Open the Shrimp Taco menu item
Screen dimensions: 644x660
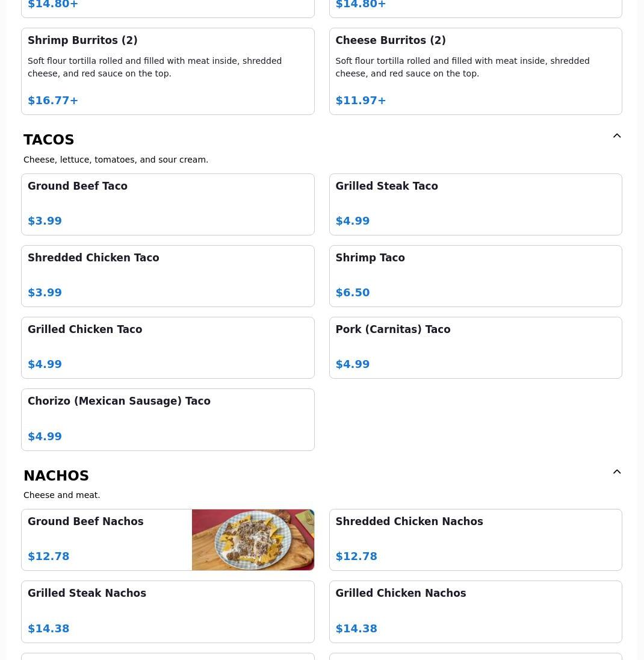click(x=475, y=276)
